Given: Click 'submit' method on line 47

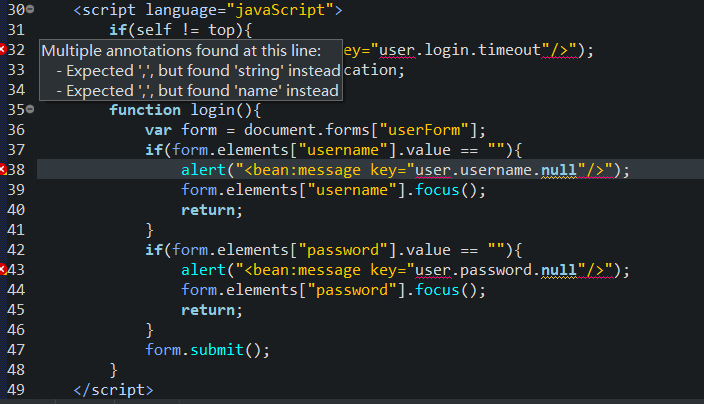Looking at the screenshot, I should coord(217,350).
